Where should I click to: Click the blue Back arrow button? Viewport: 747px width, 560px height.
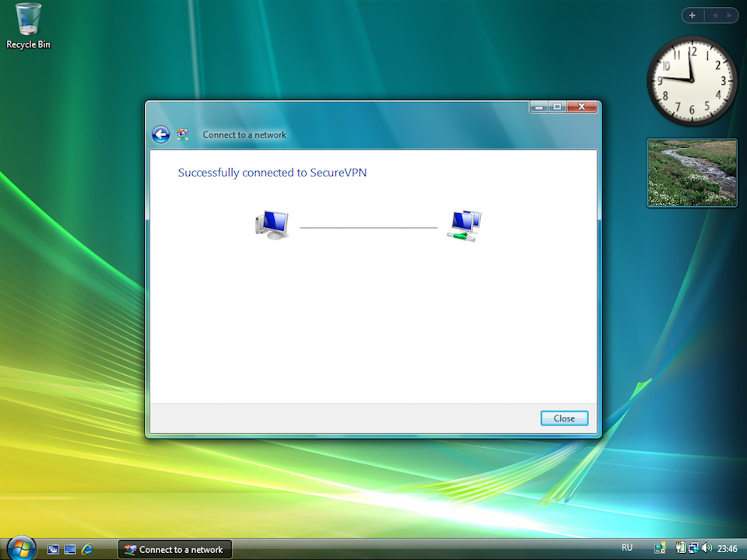160,135
